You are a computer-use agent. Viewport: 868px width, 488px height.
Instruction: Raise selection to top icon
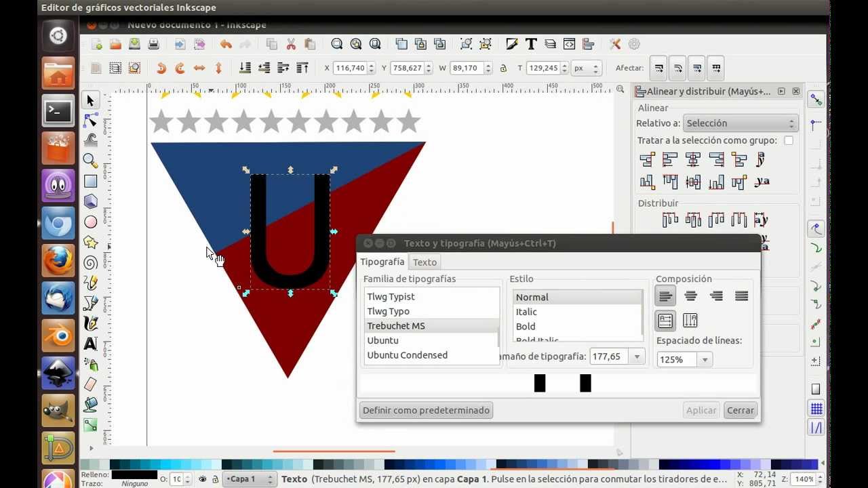tap(302, 68)
